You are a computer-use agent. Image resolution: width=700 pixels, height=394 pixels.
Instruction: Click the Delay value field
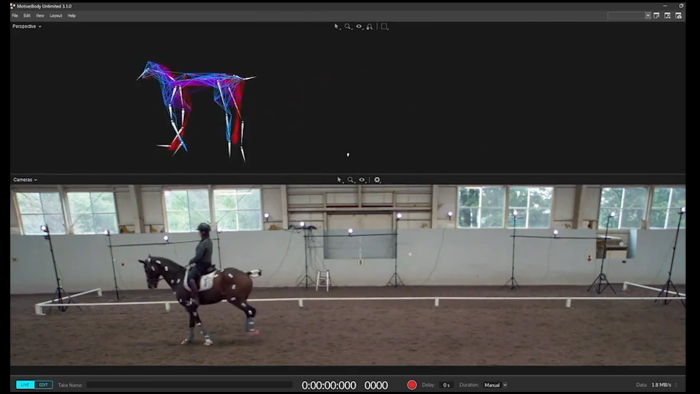click(446, 385)
